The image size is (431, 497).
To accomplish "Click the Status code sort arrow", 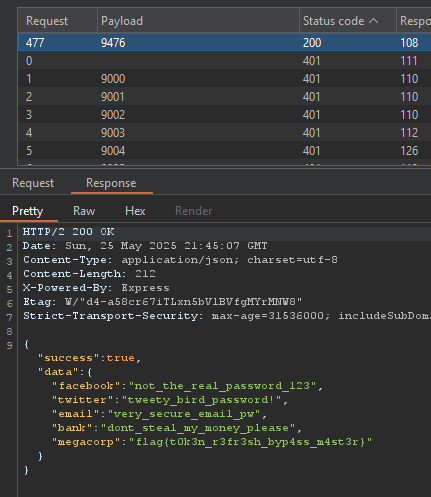I will [x=374, y=21].
